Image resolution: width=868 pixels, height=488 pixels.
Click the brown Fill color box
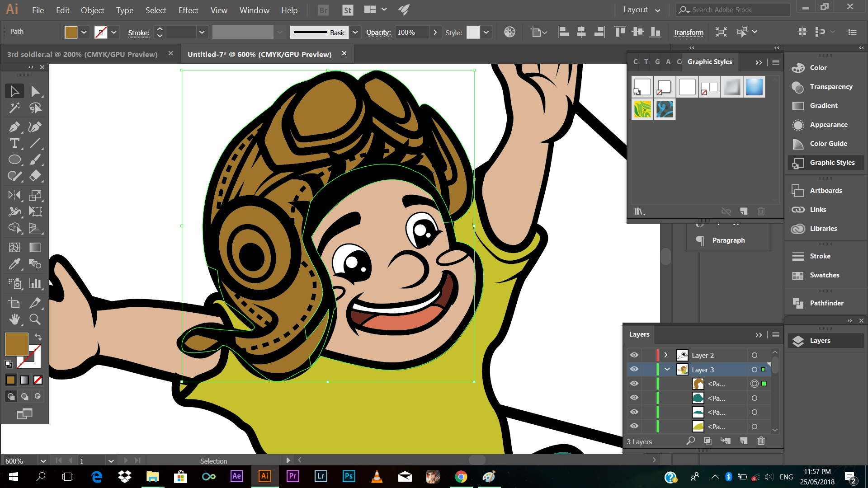[17, 344]
